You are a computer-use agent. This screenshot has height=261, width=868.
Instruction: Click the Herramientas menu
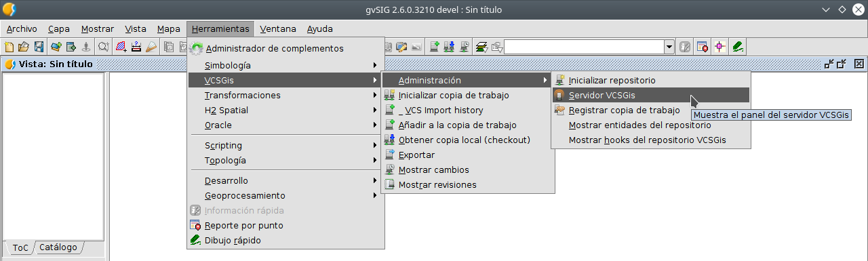(220, 29)
